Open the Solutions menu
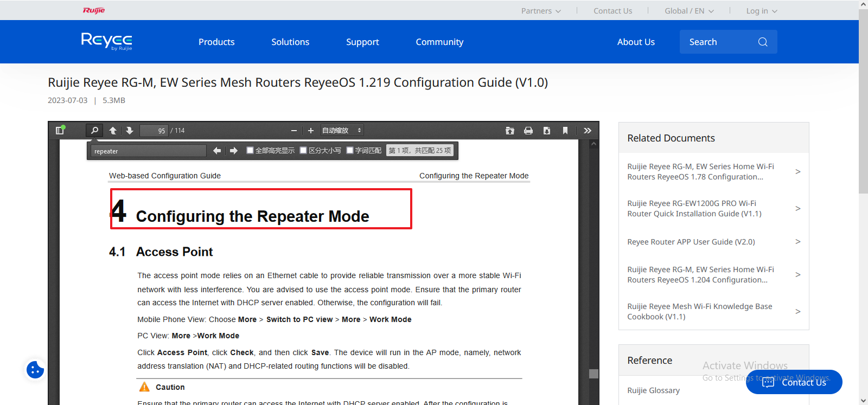Viewport: 868px width, 405px height. click(290, 42)
